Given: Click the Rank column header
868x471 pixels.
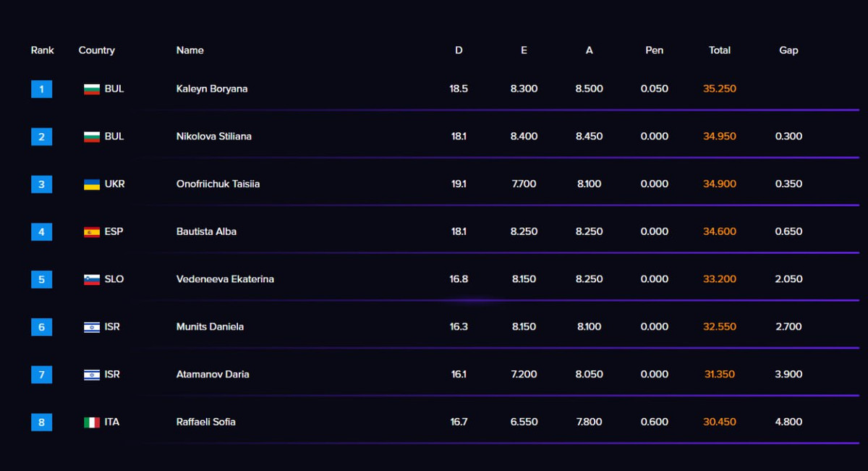Looking at the screenshot, I should 42,50.
